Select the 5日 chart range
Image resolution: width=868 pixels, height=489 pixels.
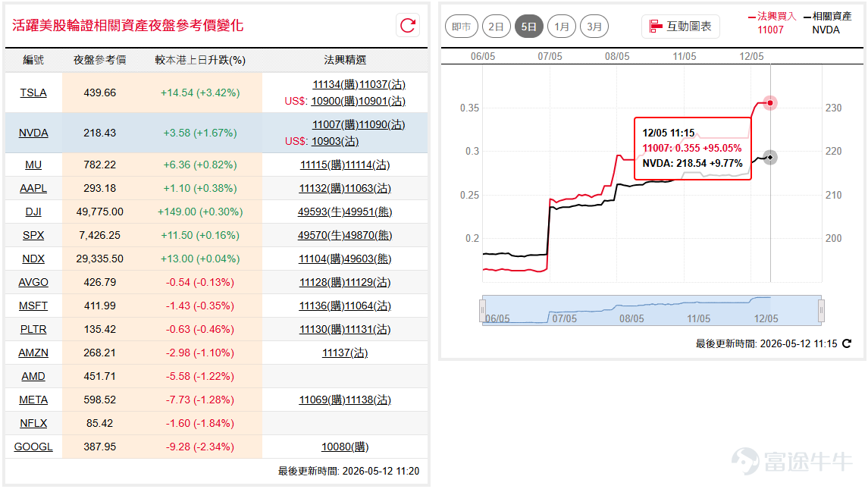[x=528, y=26]
